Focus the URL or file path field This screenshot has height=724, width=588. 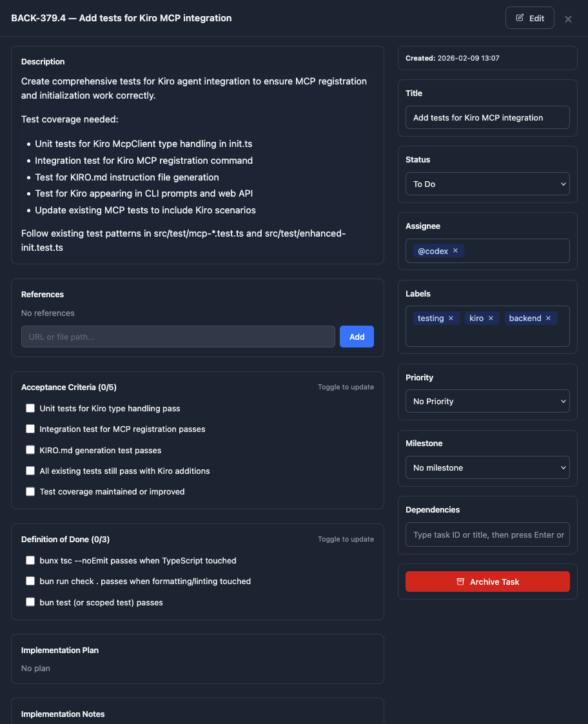coord(178,337)
